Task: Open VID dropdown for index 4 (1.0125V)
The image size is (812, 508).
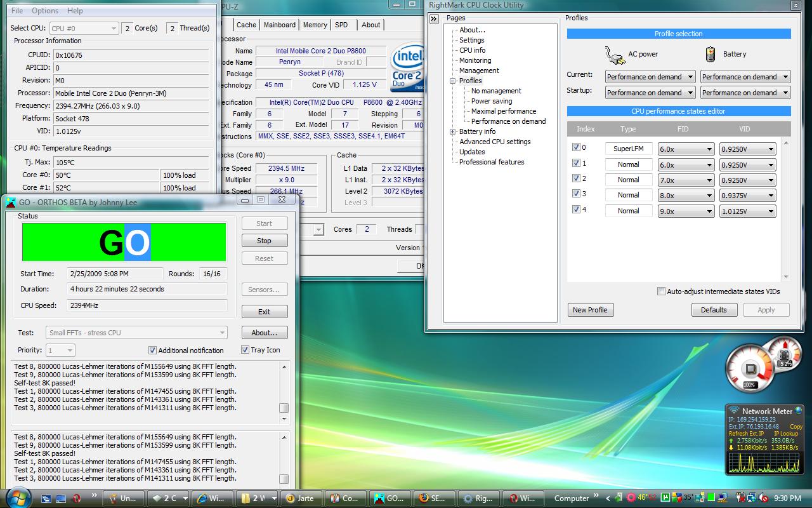Action: pyautogui.click(x=747, y=211)
